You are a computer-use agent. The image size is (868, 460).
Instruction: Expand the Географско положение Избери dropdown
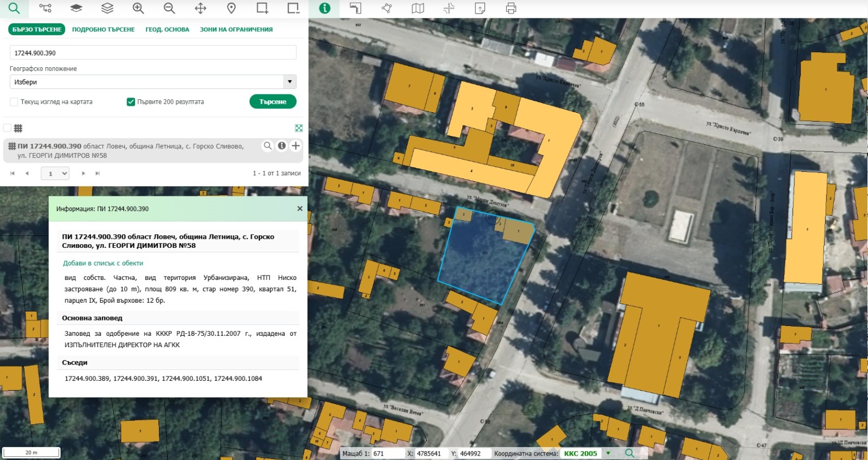click(153, 82)
